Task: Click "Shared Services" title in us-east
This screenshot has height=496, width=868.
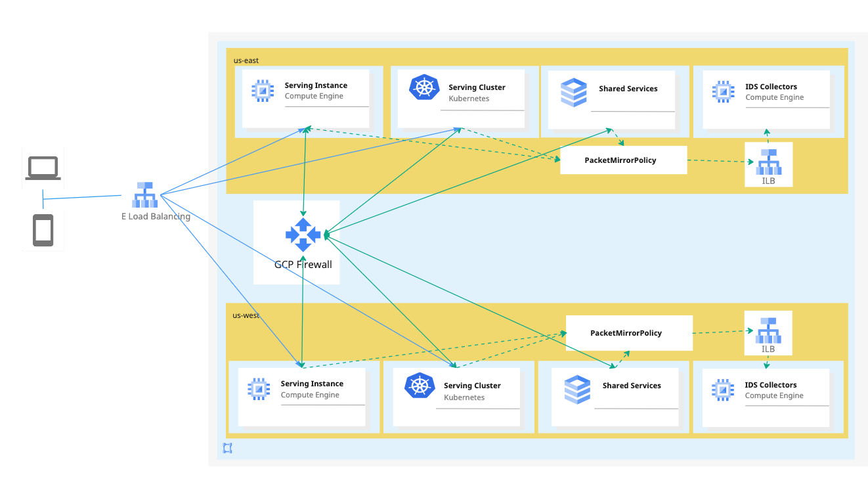Action: [x=628, y=89]
